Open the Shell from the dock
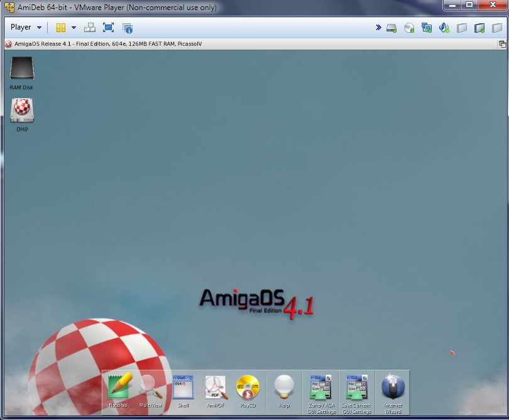Screen dimensions: 509x420 (x=183, y=387)
